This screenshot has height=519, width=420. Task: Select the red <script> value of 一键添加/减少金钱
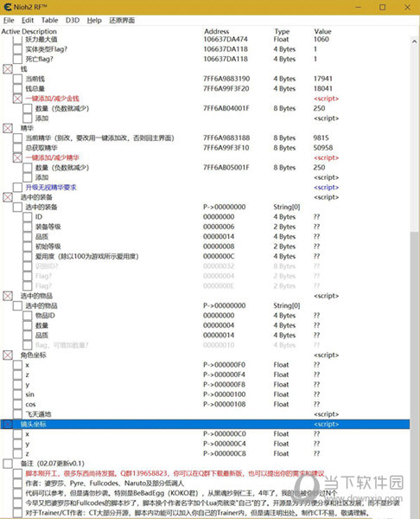[326, 99]
